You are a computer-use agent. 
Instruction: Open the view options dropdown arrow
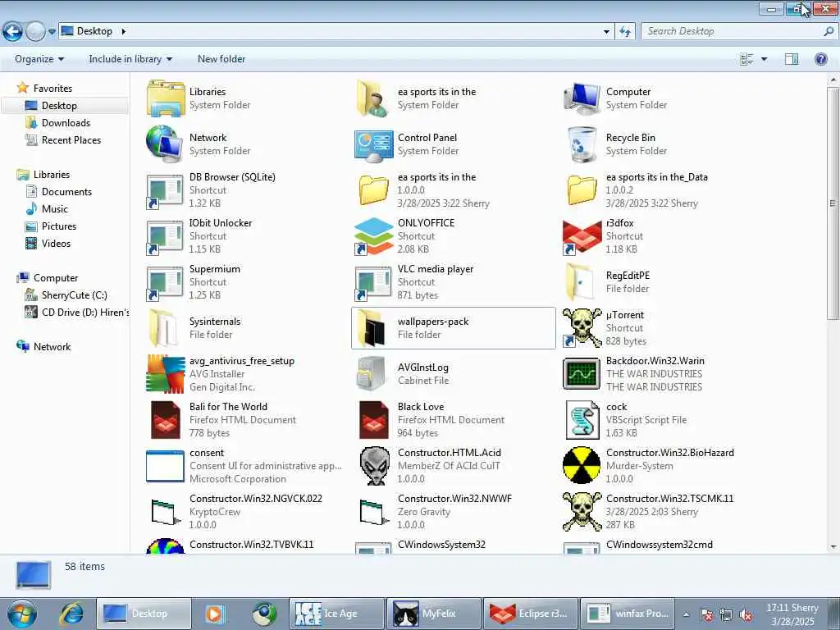coord(764,59)
